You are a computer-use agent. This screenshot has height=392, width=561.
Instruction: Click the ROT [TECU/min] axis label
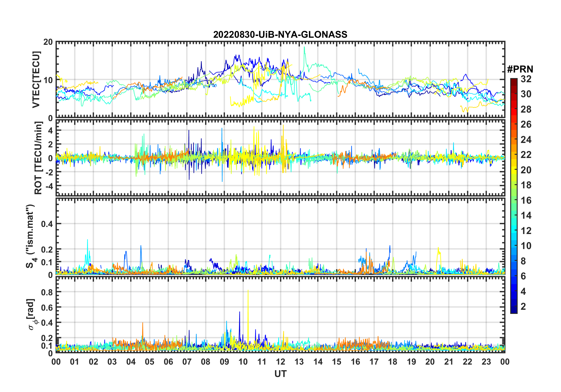pos(38,158)
